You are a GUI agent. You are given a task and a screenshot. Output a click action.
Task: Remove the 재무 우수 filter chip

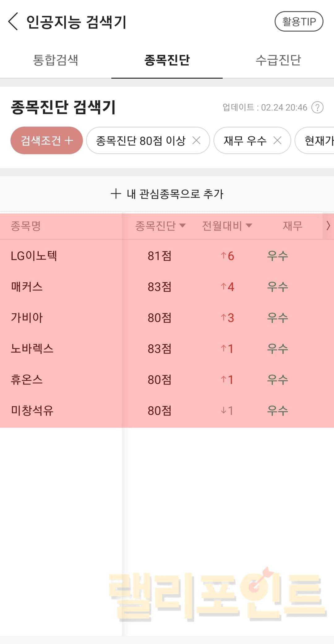tap(277, 141)
